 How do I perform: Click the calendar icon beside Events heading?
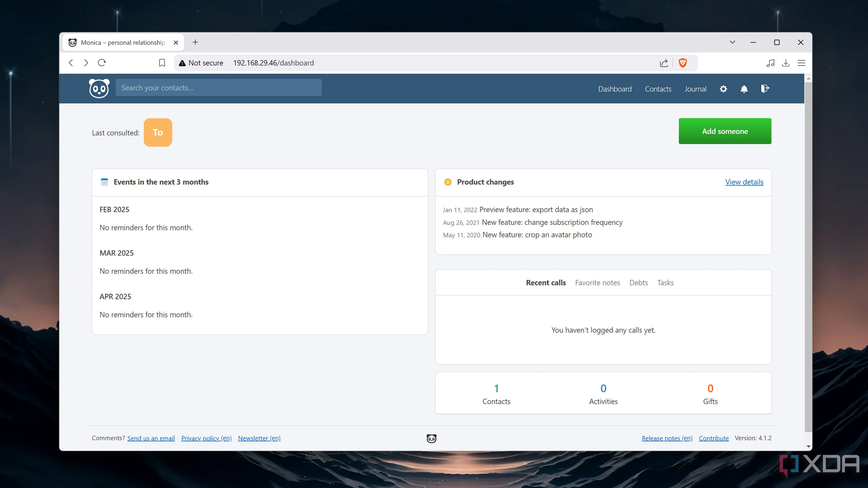(x=104, y=182)
